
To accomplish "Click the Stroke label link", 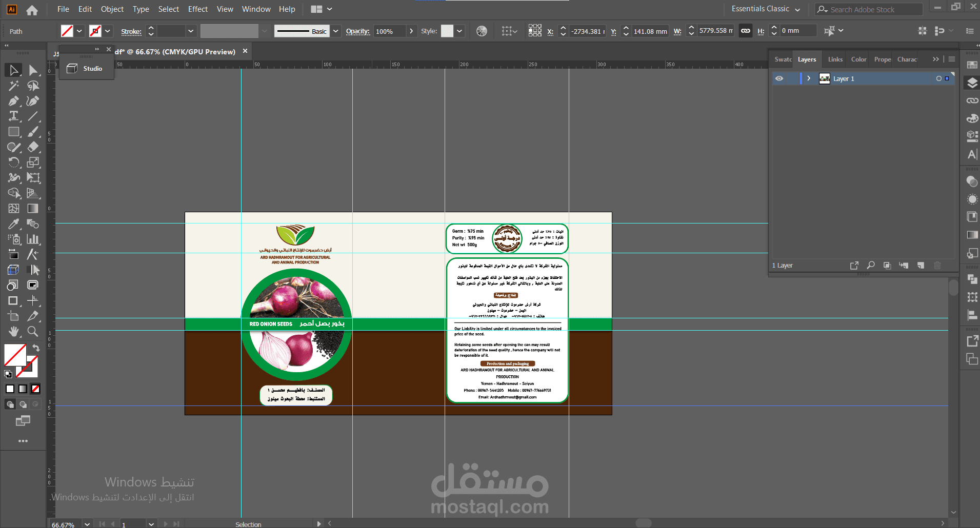I will (x=131, y=31).
